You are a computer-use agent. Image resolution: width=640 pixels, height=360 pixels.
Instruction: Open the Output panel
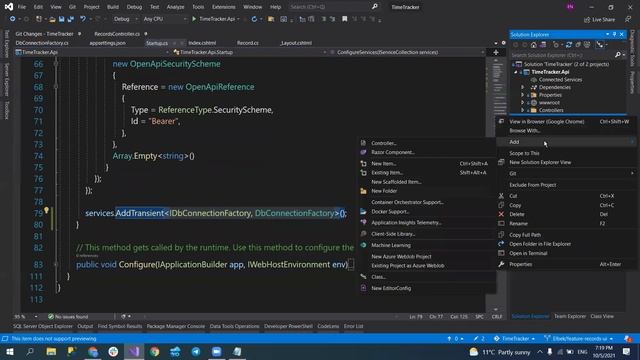(85, 327)
